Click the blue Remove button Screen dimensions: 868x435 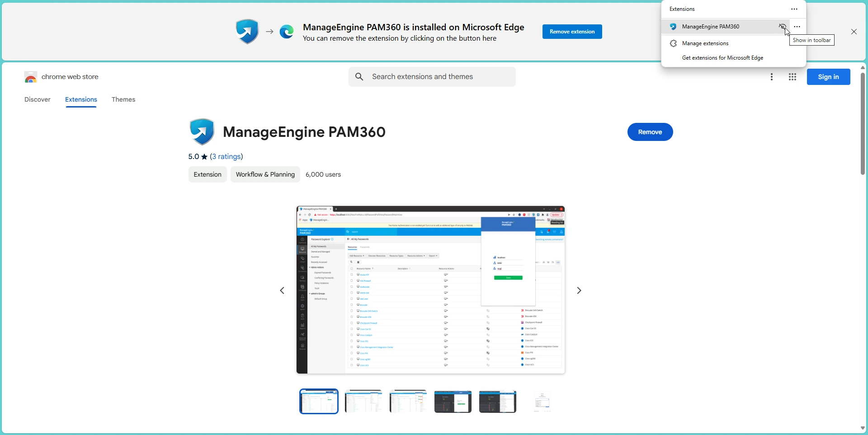[650, 132]
